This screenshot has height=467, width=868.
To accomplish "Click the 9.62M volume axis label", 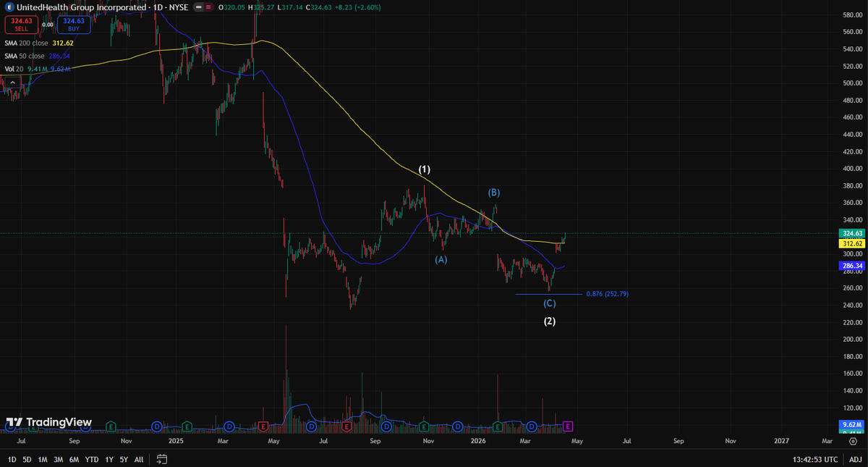I will [x=853, y=424].
